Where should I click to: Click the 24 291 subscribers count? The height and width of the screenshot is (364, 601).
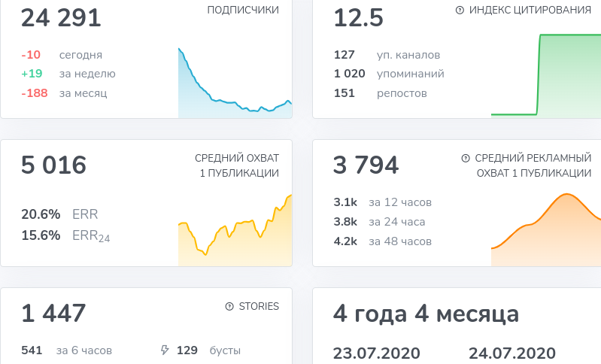pos(61,18)
